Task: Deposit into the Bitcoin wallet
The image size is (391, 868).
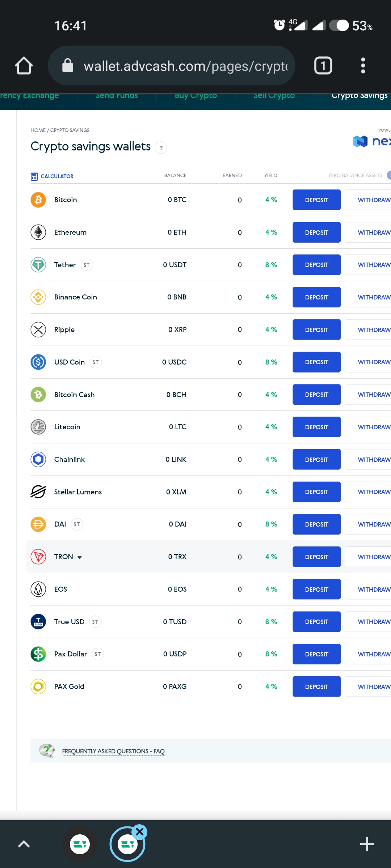Action: tap(316, 200)
